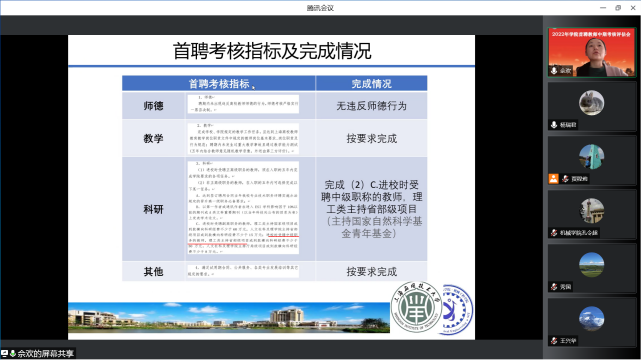
Task: Click the shared slide title 首聘考核指标及完成情况
Action: tap(272, 51)
